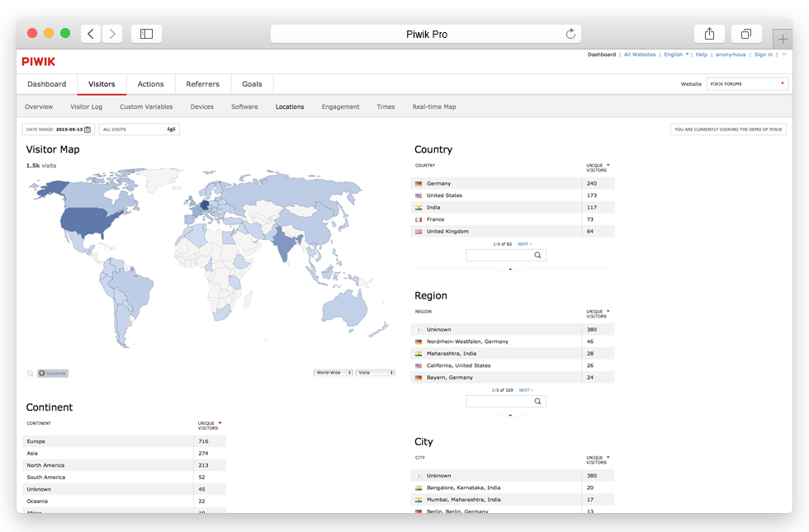Go to the Visitor Log submenu
The image size is (809, 532).
pyautogui.click(x=86, y=106)
